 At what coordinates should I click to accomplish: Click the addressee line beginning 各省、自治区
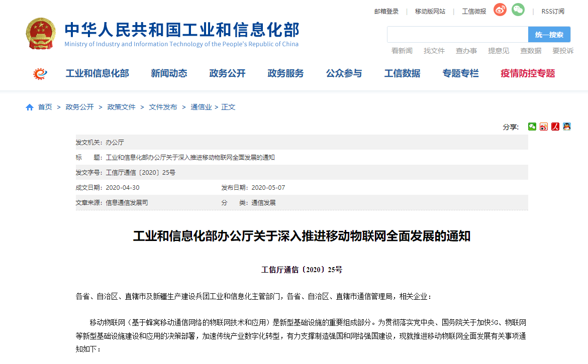254,297
